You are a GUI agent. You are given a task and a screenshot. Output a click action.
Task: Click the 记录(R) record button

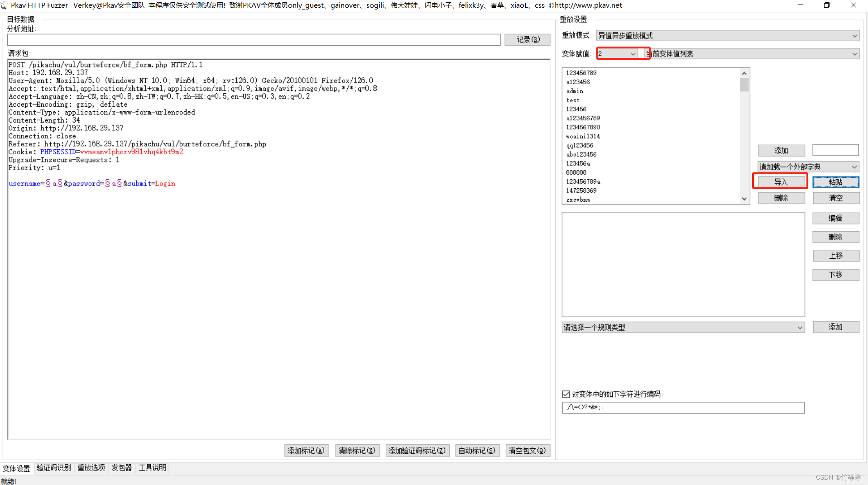pos(528,39)
